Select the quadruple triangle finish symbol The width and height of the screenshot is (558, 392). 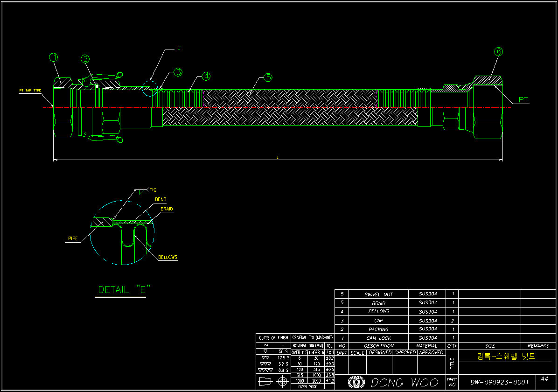pos(265,370)
